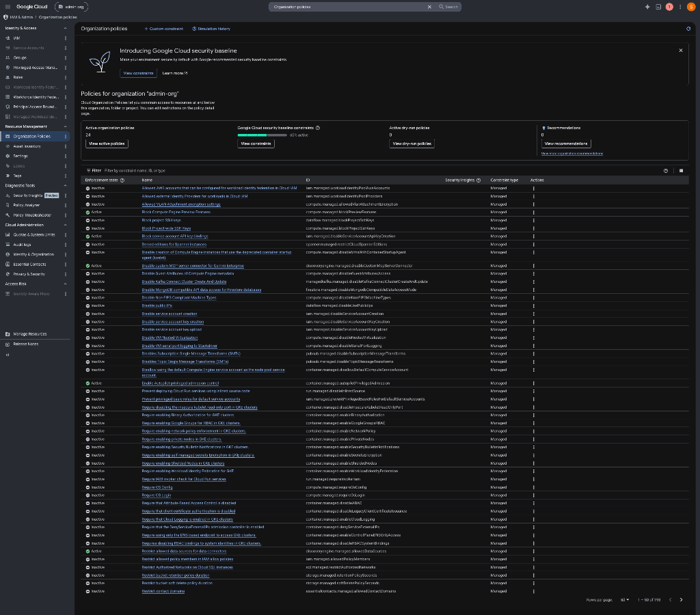
Task: Open Enable Autopilot privileged admission control policy
Action: 180,383
